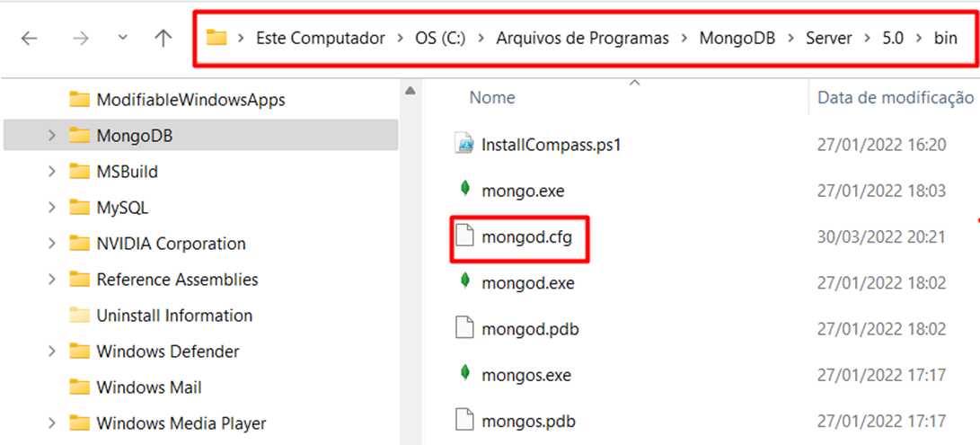Sort by Data de modificação column
The height and width of the screenshot is (445, 980).
pyautogui.click(x=896, y=98)
